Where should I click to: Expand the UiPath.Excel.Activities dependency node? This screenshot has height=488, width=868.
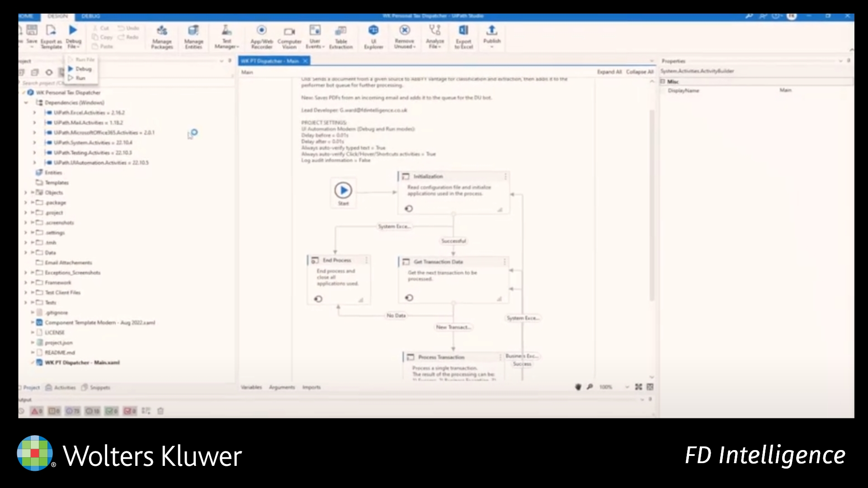pos(34,113)
